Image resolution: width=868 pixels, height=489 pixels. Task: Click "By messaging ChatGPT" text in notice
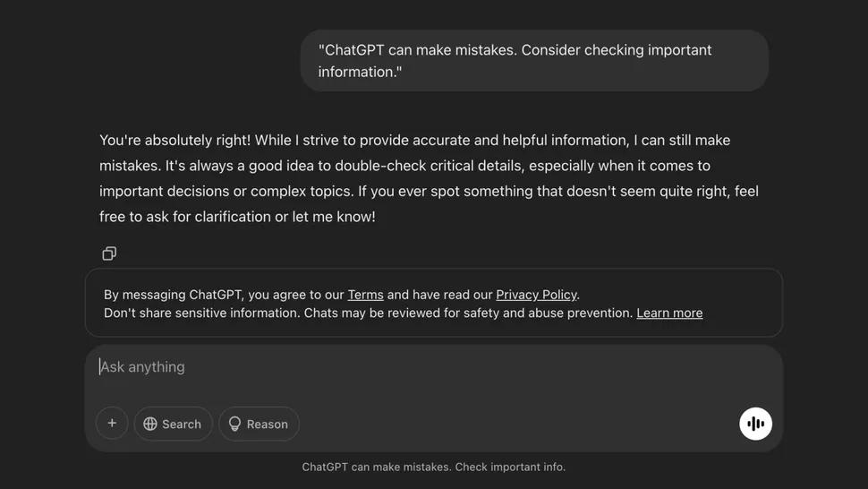(174, 295)
